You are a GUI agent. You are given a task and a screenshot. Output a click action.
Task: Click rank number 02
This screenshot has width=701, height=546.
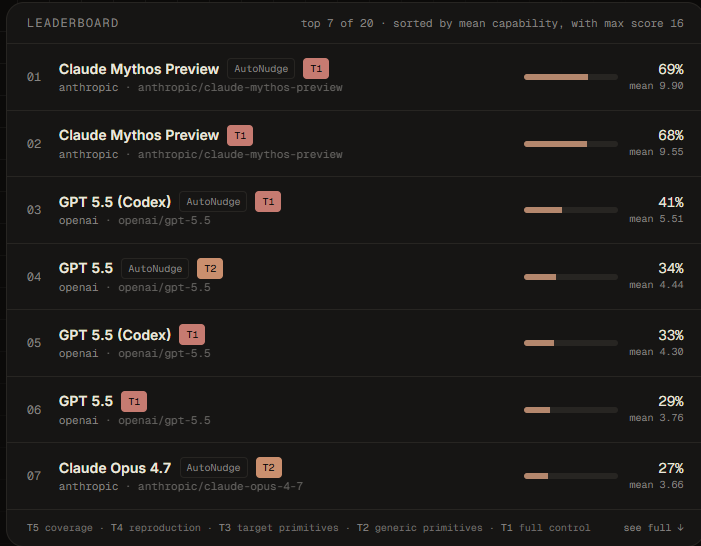[x=34, y=144]
